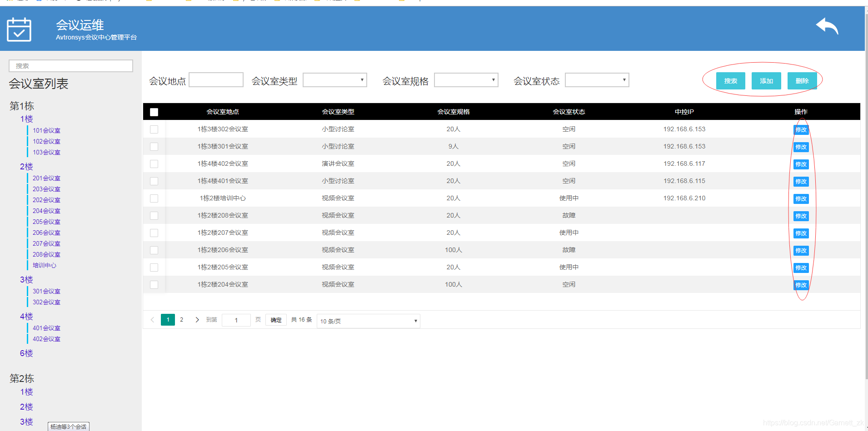The height and width of the screenshot is (431, 868).
Task: Open the 10 条/页 page size dropdown
Action: [369, 321]
